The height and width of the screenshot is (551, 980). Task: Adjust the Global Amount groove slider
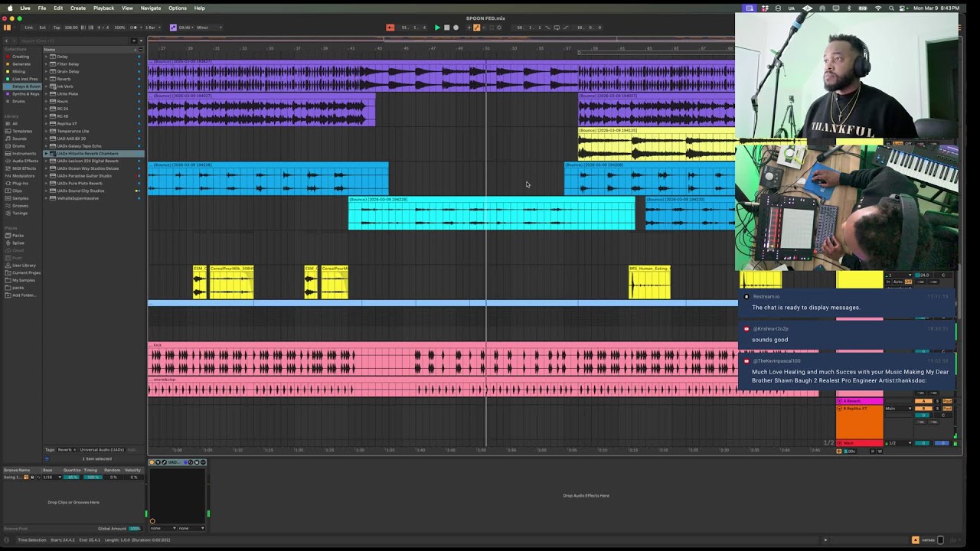point(135,528)
